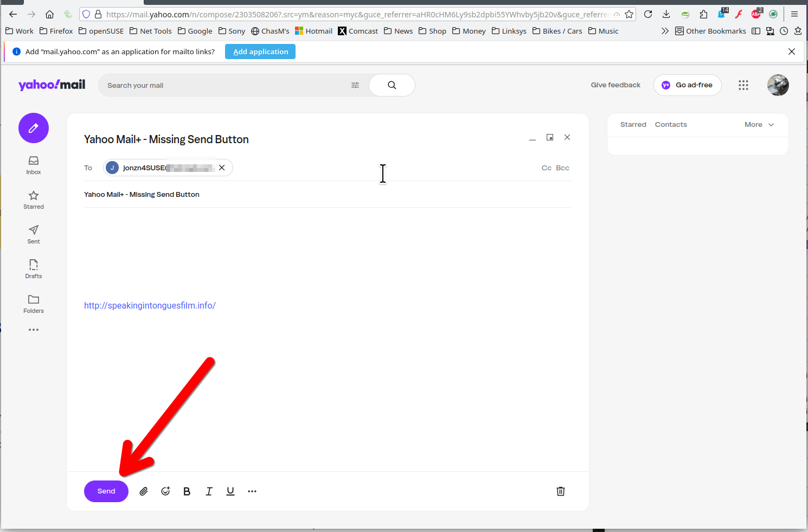Remove the jonzn4SUSE recipient chip
808x532 pixels.
[x=222, y=168]
